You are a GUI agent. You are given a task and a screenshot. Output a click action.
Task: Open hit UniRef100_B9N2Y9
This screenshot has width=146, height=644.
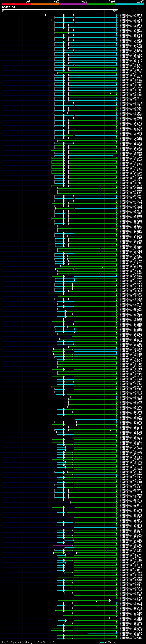pyautogui.click(x=131, y=32)
